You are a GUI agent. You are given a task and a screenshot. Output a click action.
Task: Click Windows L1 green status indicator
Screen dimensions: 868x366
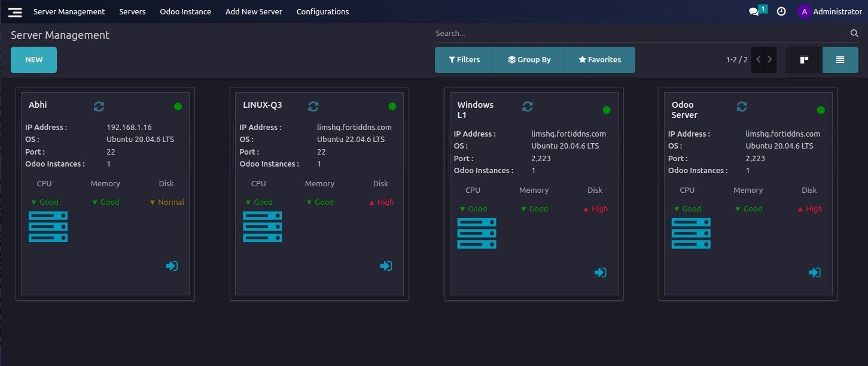click(x=607, y=110)
